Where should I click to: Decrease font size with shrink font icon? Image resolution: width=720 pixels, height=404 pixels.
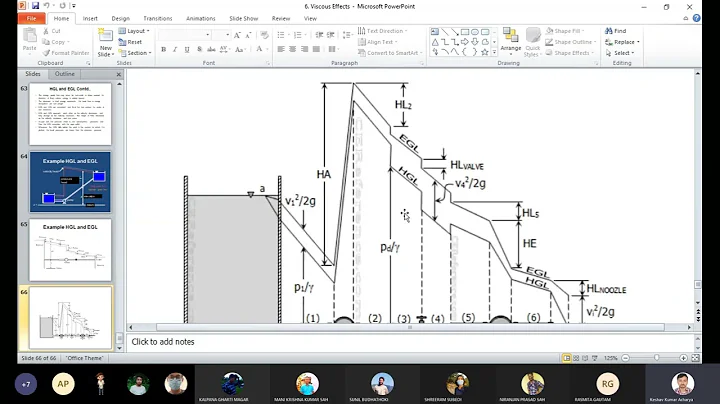click(x=248, y=35)
